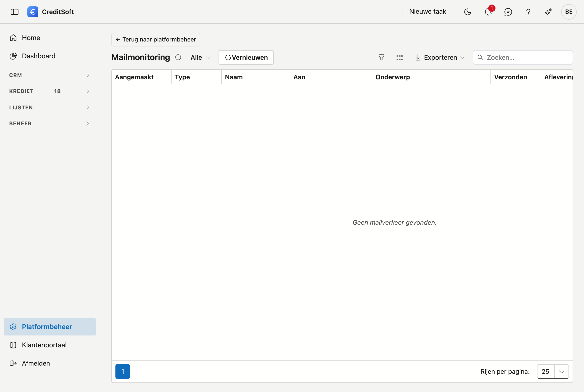Sort by the Aangemaakt column header
This screenshot has height=392, width=584.
tap(141, 77)
